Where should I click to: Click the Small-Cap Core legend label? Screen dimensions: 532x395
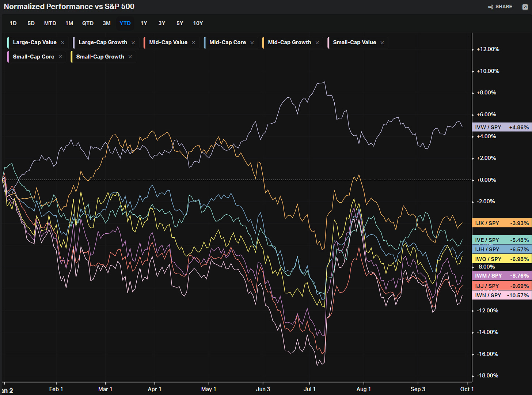coord(34,57)
